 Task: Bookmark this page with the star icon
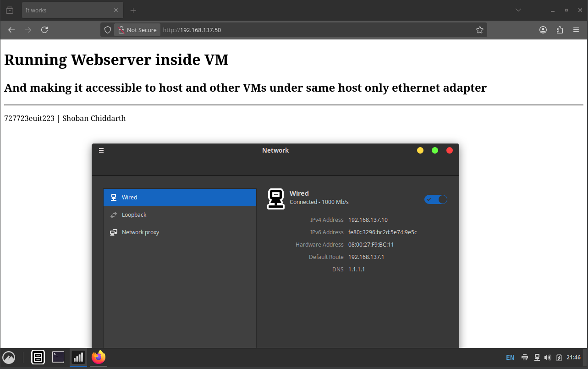[x=480, y=30]
